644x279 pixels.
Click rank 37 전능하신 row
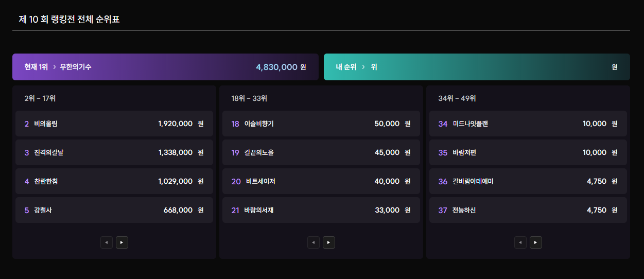point(528,210)
